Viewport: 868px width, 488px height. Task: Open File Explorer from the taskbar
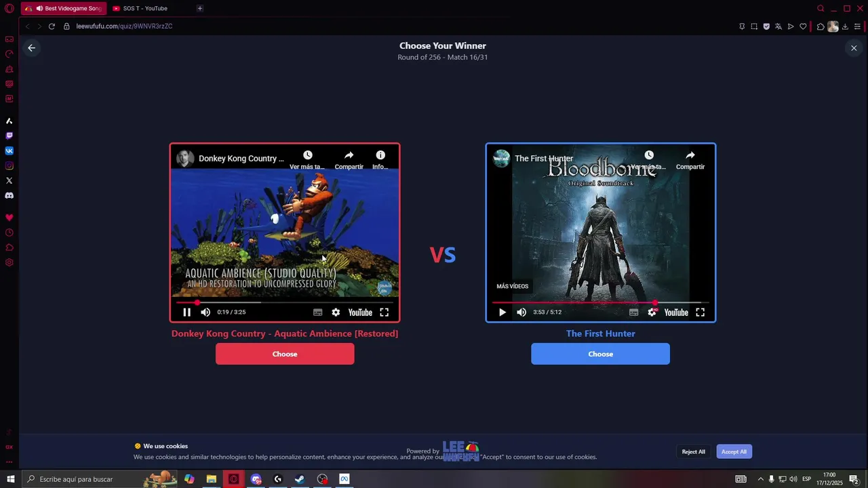[x=212, y=479]
